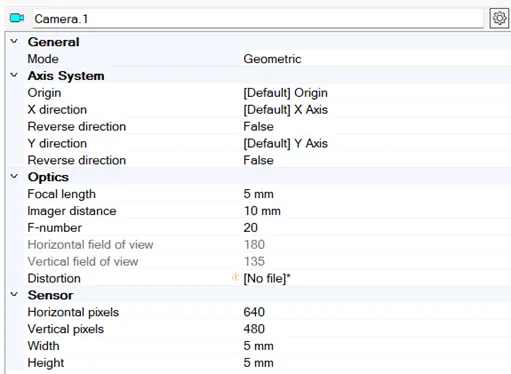The height and width of the screenshot is (374, 511).
Task: Click the [Default] X Axis value
Action: tap(285, 110)
